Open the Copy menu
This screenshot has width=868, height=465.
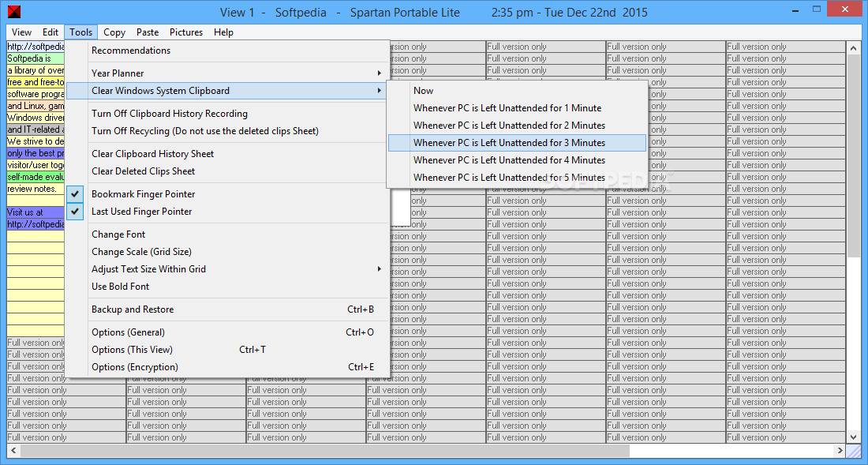[x=114, y=32]
